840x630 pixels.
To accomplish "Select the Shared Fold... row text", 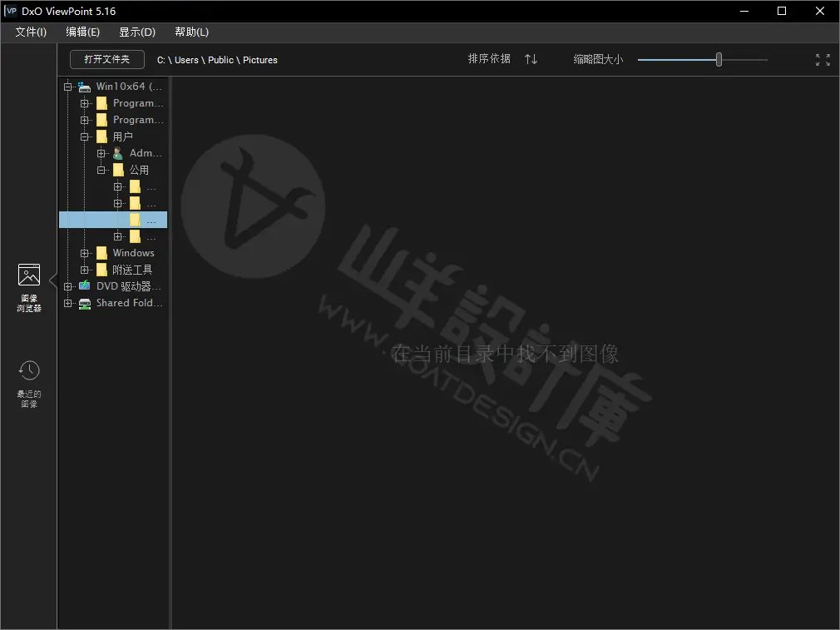I will pyautogui.click(x=129, y=303).
